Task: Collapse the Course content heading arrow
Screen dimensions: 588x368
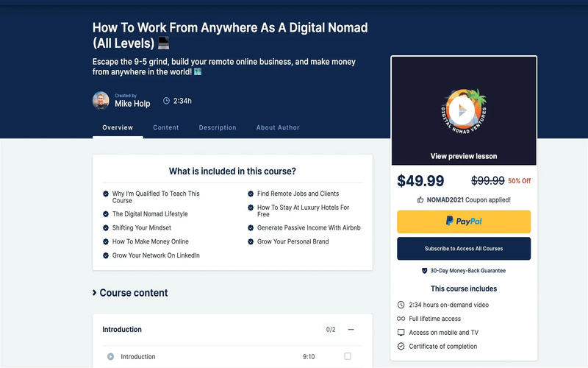Action: [95, 293]
